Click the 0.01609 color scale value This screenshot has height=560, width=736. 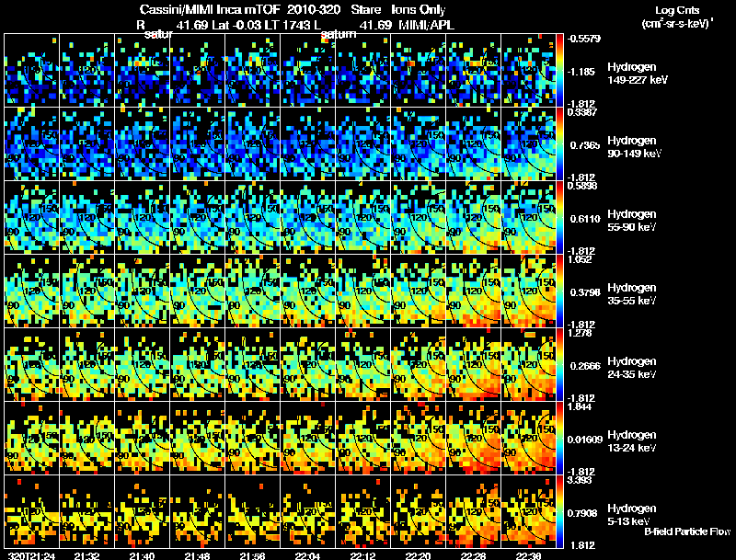tap(585, 440)
